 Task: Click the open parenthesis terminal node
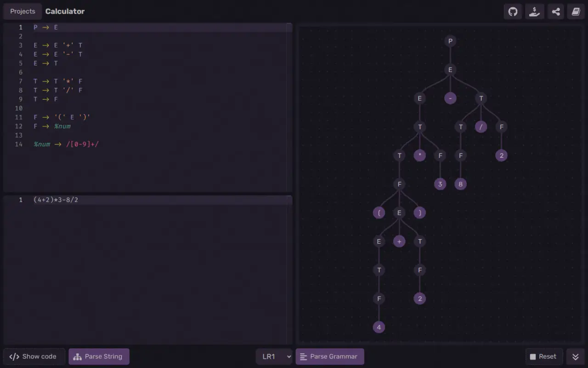coord(379,213)
